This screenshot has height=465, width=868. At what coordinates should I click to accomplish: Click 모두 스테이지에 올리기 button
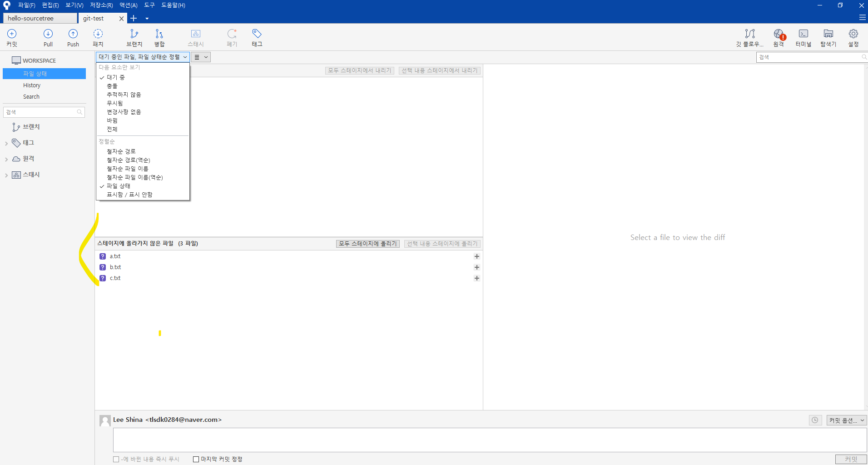[x=368, y=244]
